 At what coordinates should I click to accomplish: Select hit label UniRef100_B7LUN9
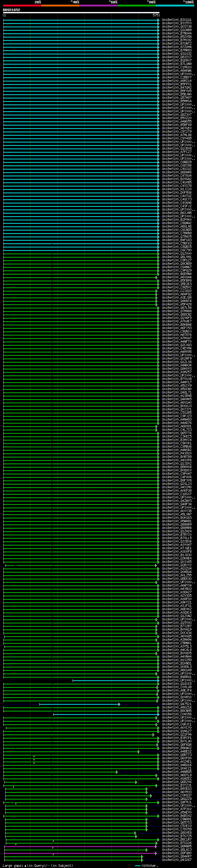point(177,64)
